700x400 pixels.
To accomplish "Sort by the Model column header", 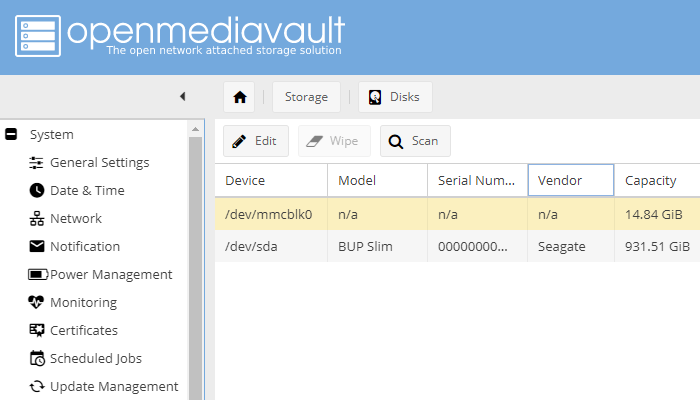I will pos(377,180).
